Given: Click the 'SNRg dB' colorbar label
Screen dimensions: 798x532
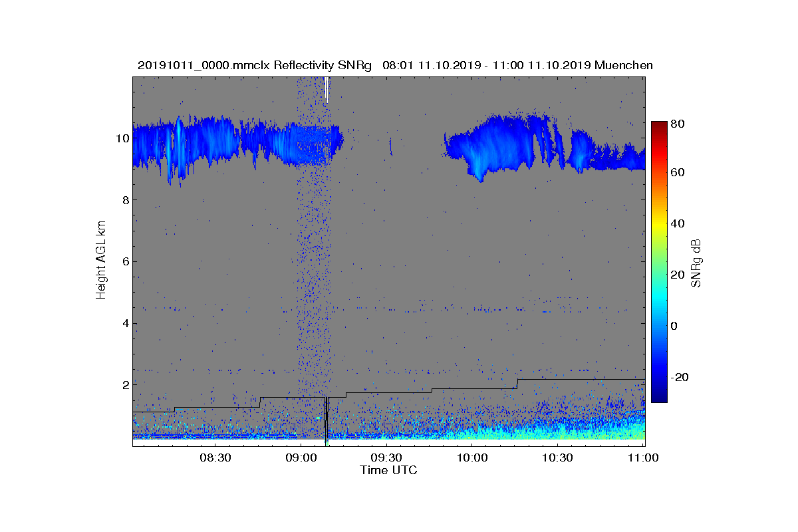Looking at the screenshot, I should point(696,263).
